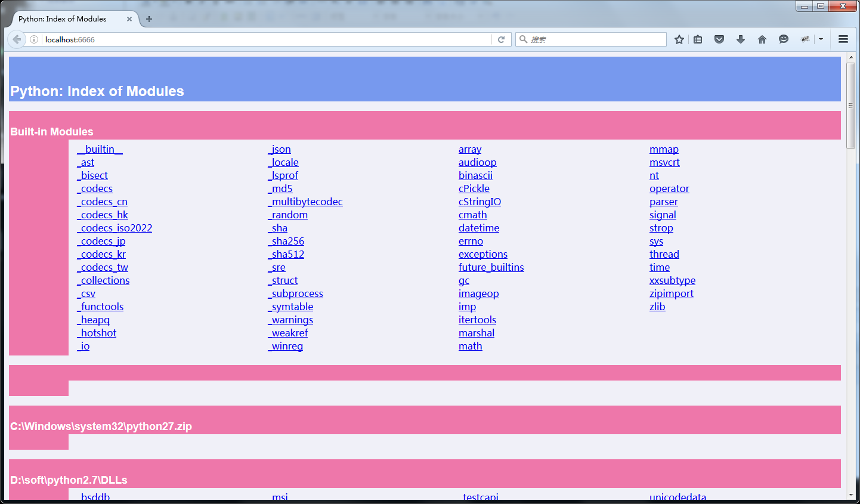Open the cPickle module link
The image size is (860, 504).
474,188
